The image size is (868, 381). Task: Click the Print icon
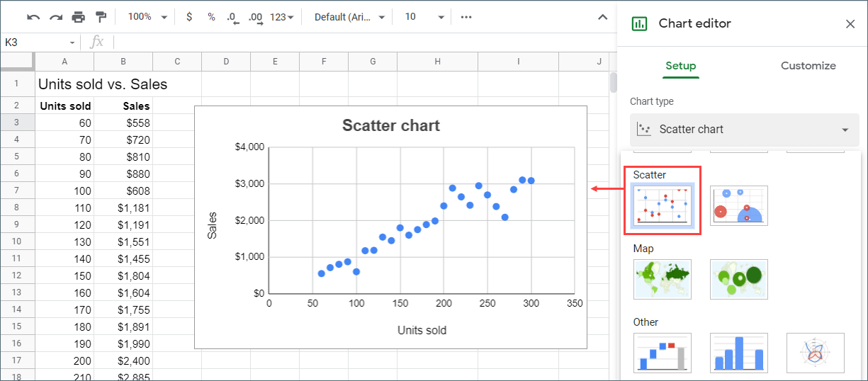pyautogui.click(x=78, y=17)
